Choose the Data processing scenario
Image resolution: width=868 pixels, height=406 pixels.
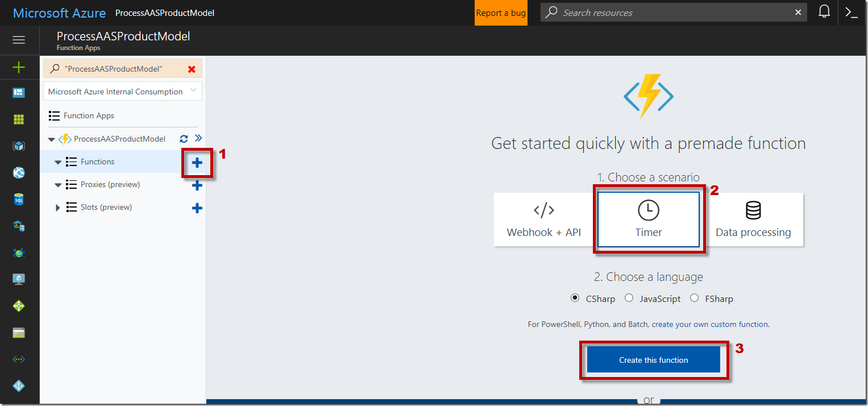coord(753,219)
